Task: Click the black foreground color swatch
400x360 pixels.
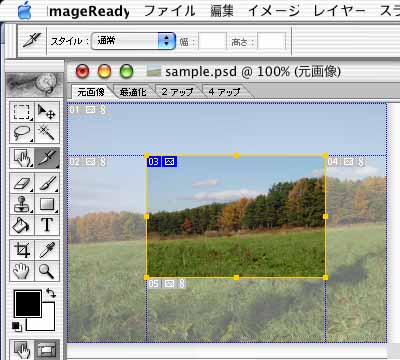Action: coord(28,303)
